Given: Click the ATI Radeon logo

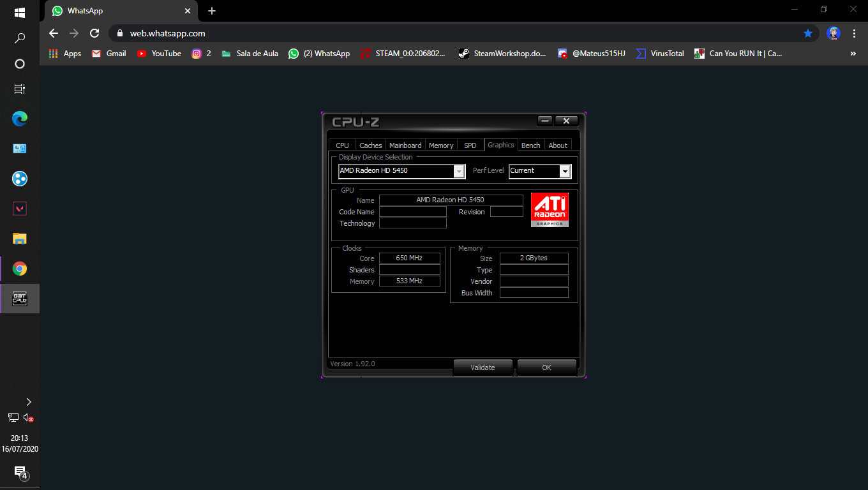Looking at the screenshot, I should tap(550, 210).
